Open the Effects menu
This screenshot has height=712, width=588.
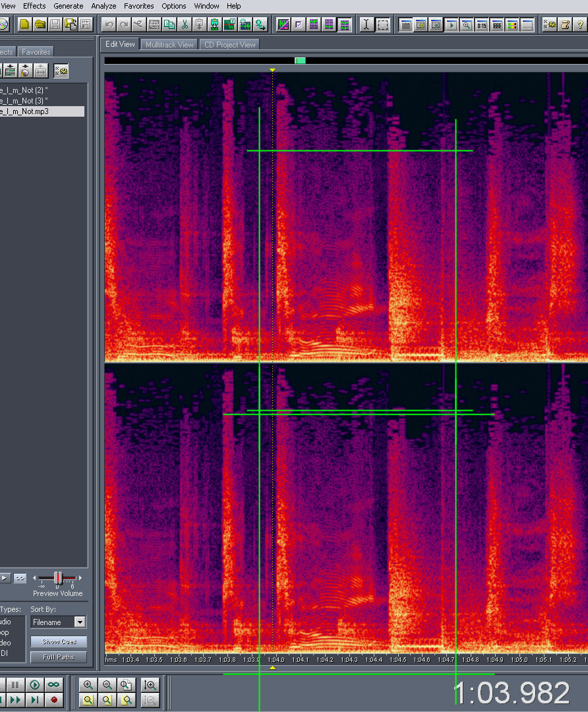tap(34, 6)
